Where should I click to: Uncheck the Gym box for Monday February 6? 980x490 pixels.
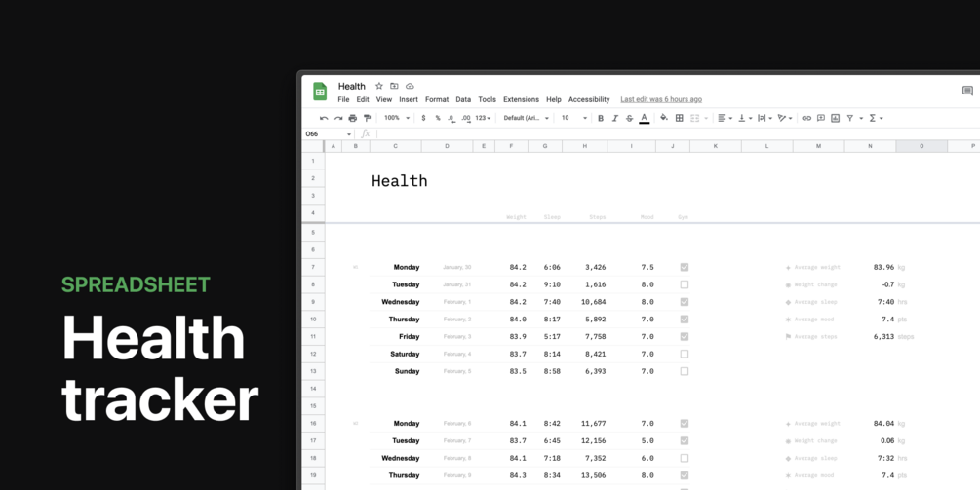pyautogui.click(x=685, y=423)
